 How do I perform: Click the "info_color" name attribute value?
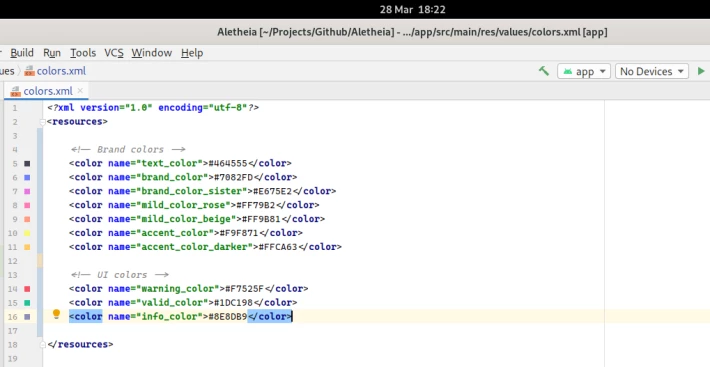(169, 317)
